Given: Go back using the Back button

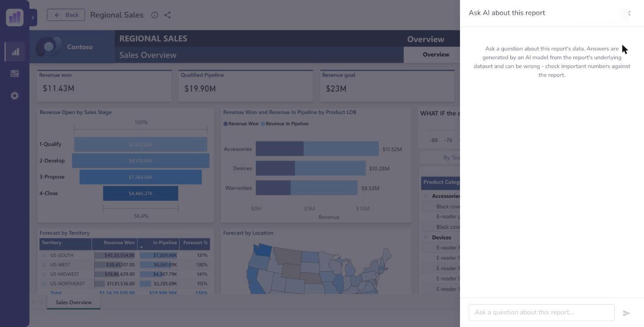Looking at the screenshot, I should click(x=66, y=15).
